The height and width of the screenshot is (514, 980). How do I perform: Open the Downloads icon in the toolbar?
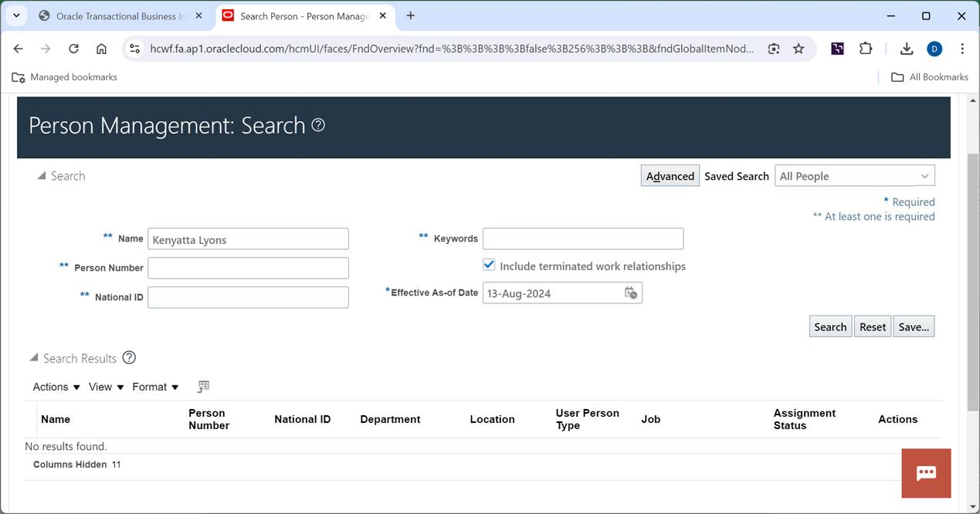click(x=906, y=48)
